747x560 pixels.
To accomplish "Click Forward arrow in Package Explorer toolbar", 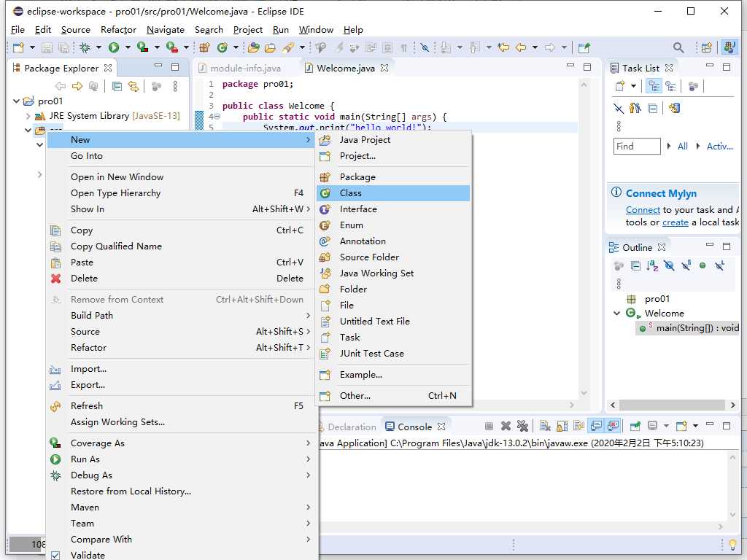I will [77, 86].
